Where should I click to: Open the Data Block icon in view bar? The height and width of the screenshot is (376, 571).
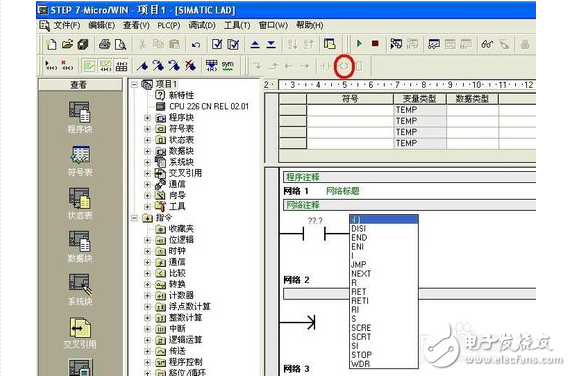pos(80,241)
